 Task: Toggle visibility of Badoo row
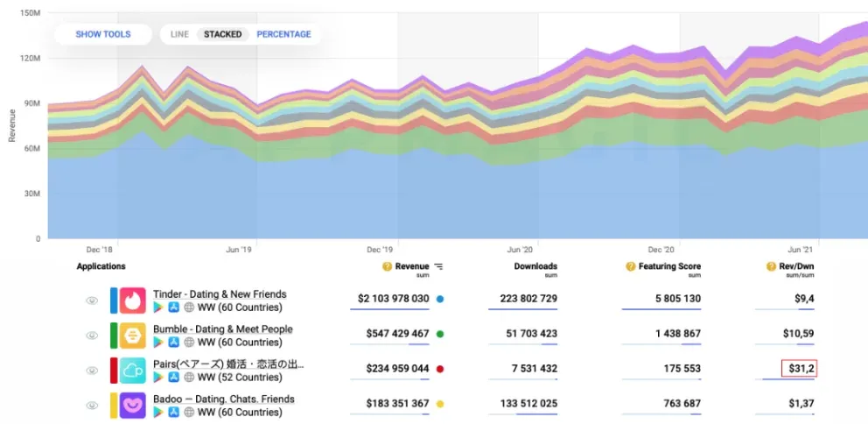[92, 405]
